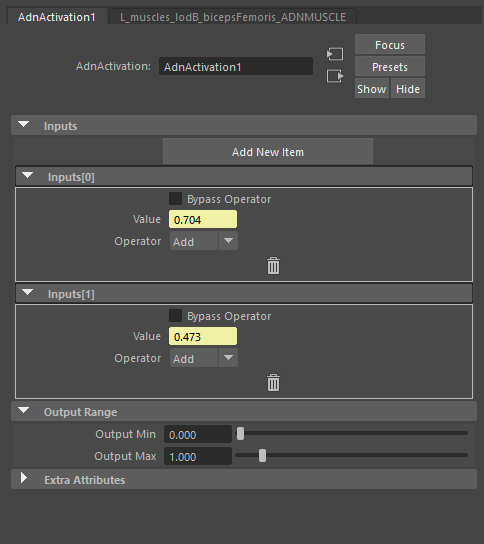Screen dimensions: 484x544
Task: Open the Presets button
Action: tap(390, 66)
